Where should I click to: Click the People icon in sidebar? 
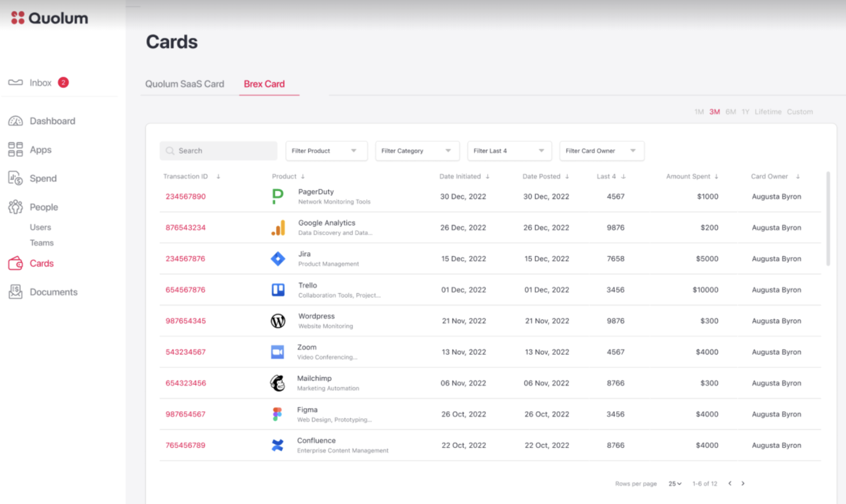click(x=16, y=207)
